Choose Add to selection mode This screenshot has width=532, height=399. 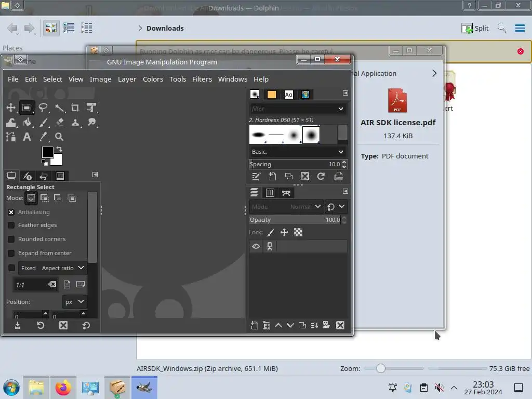click(x=45, y=198)
